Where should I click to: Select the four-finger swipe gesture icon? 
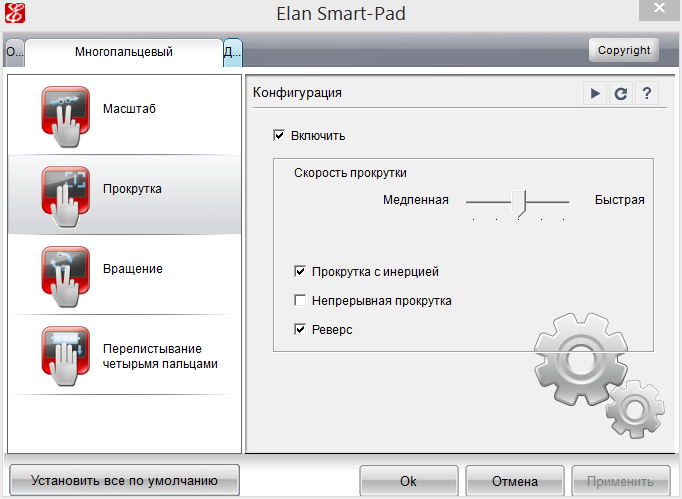66,357
